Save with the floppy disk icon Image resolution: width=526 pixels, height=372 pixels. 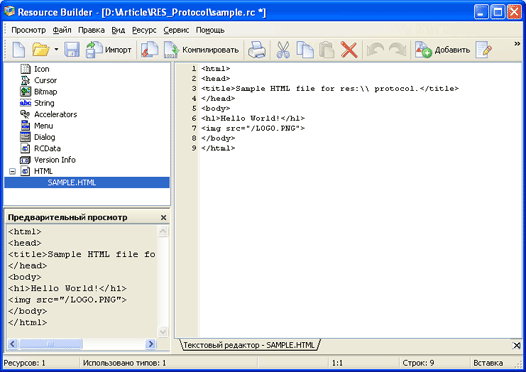72,50
